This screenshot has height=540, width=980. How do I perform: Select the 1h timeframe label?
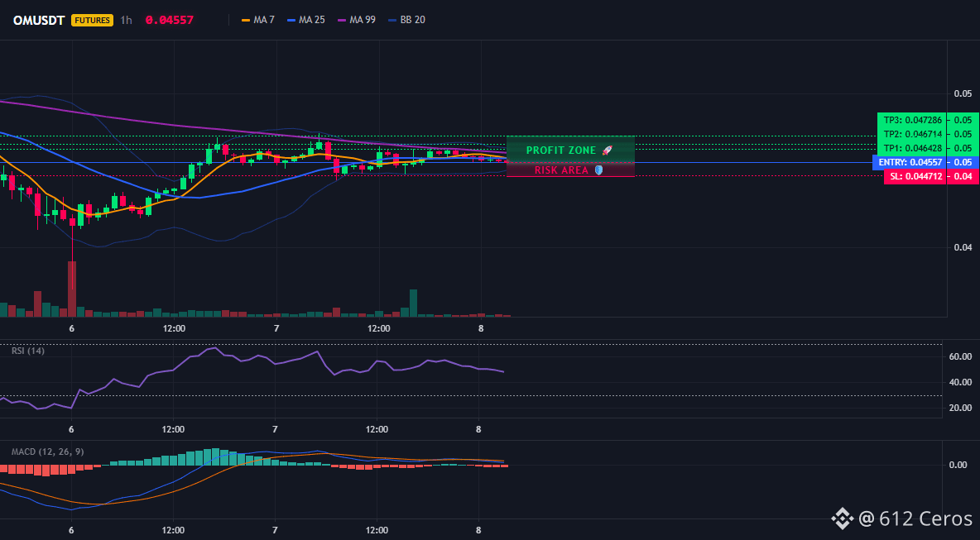pos(127,20)
